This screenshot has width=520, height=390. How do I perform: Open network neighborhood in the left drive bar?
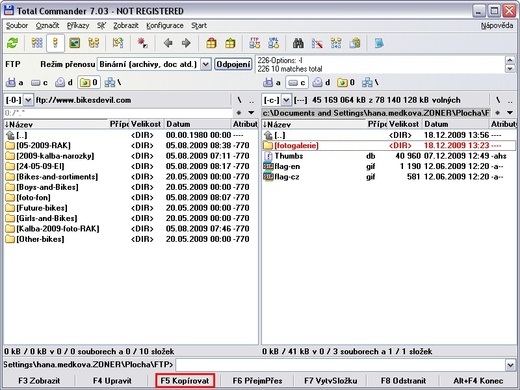112,82
